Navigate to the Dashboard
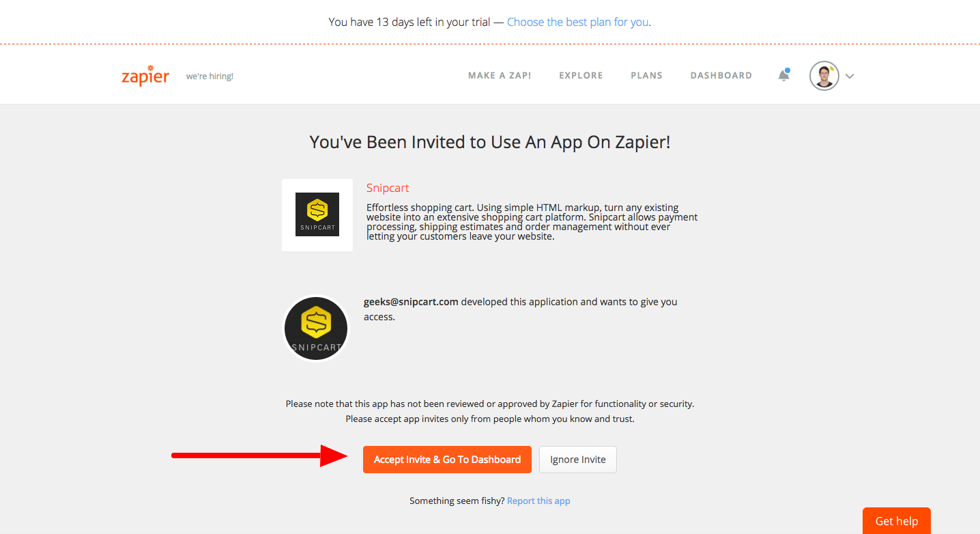Viewport: 980px width, 534px height. [x=721, y=76]
